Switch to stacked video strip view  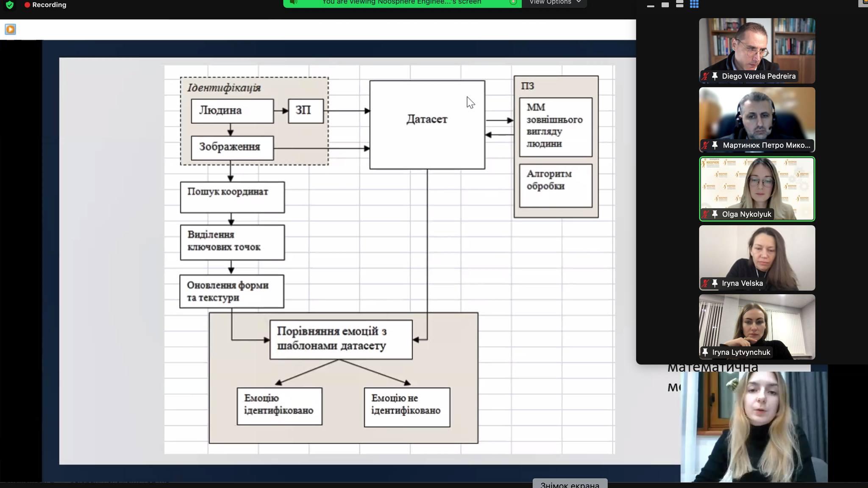click(679, 4)
